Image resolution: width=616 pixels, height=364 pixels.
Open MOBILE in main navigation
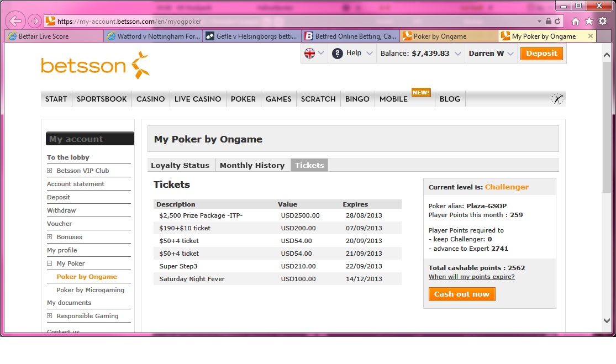[394, 99]
